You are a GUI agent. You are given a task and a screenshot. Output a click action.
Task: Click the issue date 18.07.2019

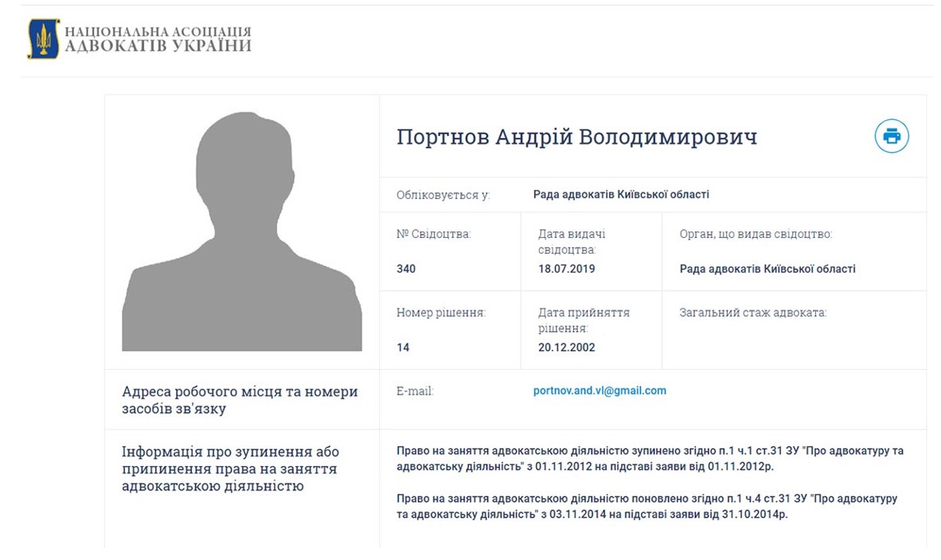566,269
